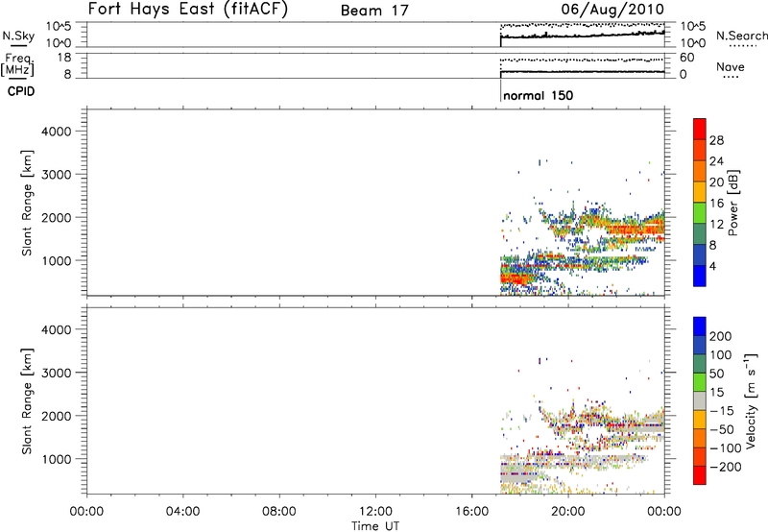The image size is (768, 532).
Task: Click the Fort Hays East (fitACF) title
Action: tap(188, 9)
